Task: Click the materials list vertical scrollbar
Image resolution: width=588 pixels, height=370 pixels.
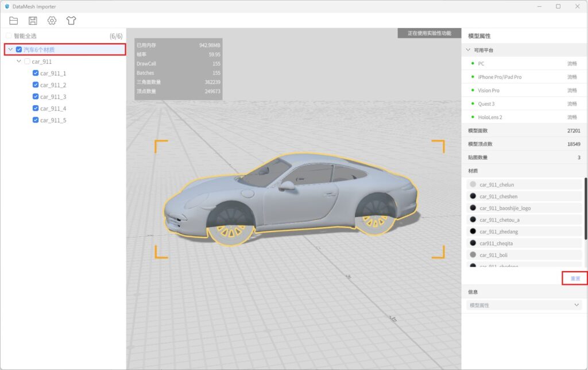Action: (x=585, y=210)
